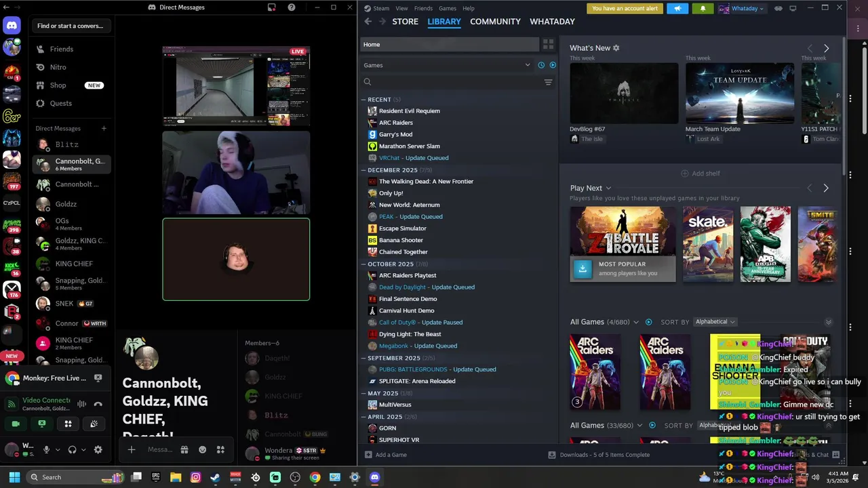Open Downloads status at bottom
The image size is (868, 488).
(x=599, y=455)
